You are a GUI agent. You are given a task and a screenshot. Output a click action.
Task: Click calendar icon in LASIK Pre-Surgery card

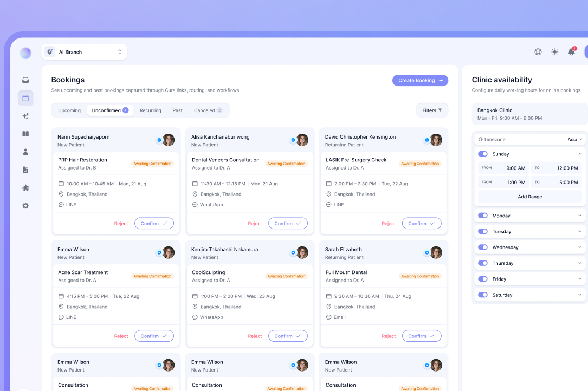(329, 184)
